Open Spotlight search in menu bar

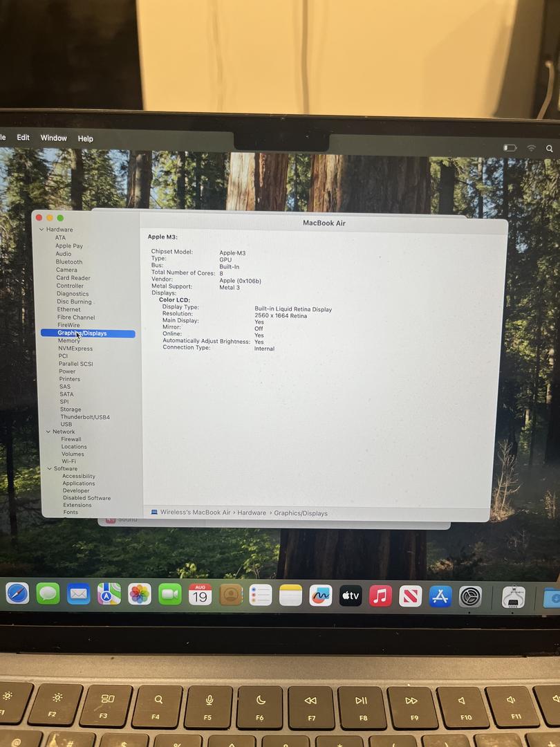(x=549, y=149)
